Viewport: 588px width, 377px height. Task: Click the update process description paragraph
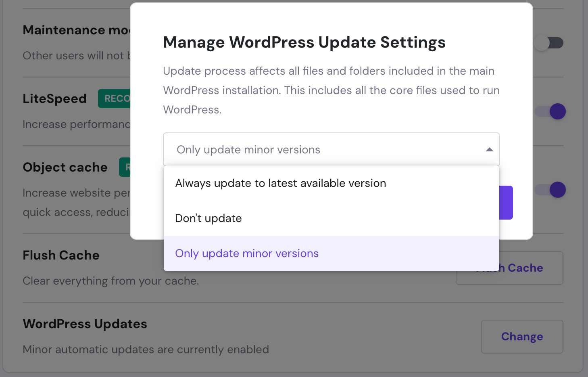(331, 90)
